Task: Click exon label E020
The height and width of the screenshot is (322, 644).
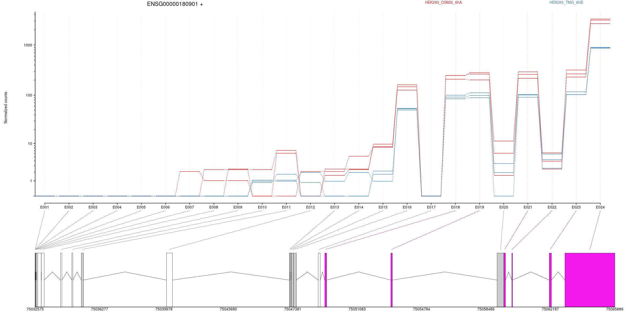Action: [x=504, y=207]
